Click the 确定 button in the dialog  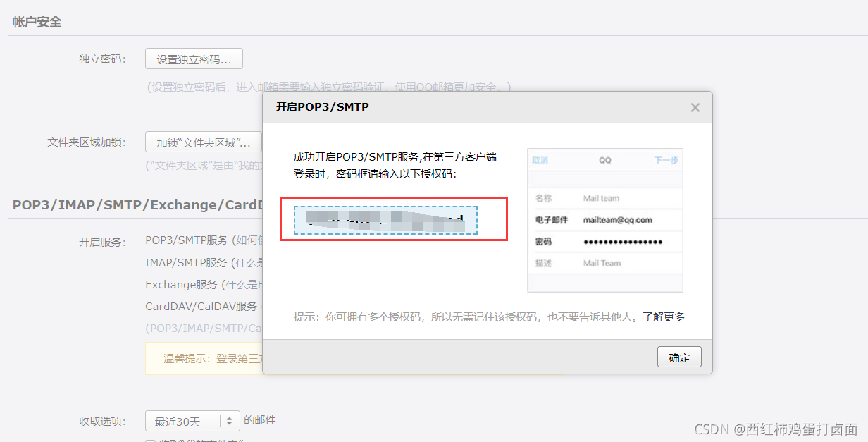(x=679, y=357)
